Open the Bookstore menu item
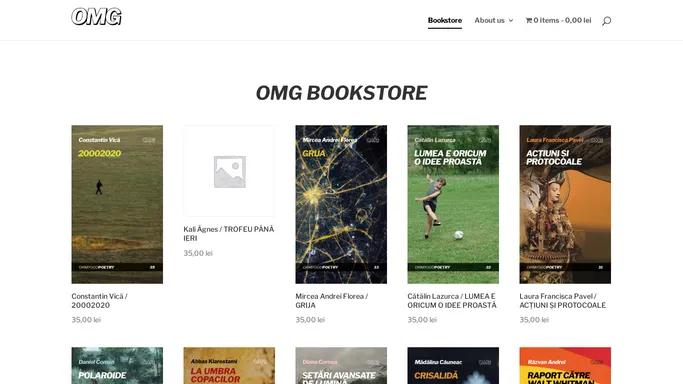Screen dimensions: 683x384 click(445, 20)
